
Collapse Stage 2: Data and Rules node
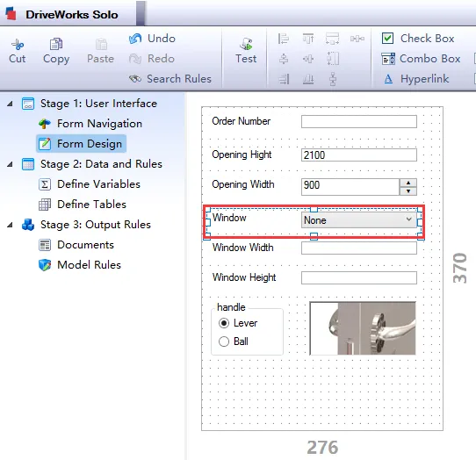click(x=10, y=164)
